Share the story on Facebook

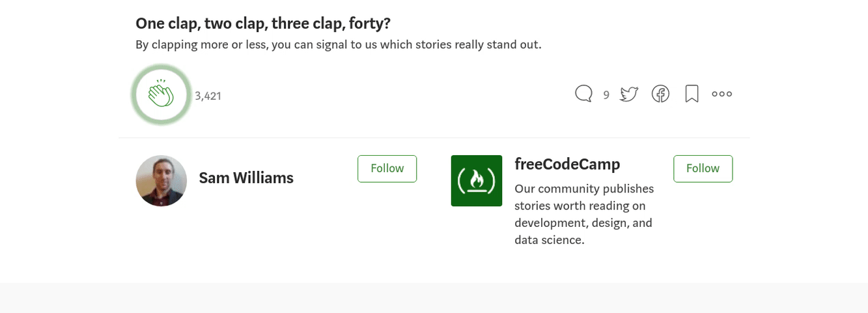coord(660,94)
